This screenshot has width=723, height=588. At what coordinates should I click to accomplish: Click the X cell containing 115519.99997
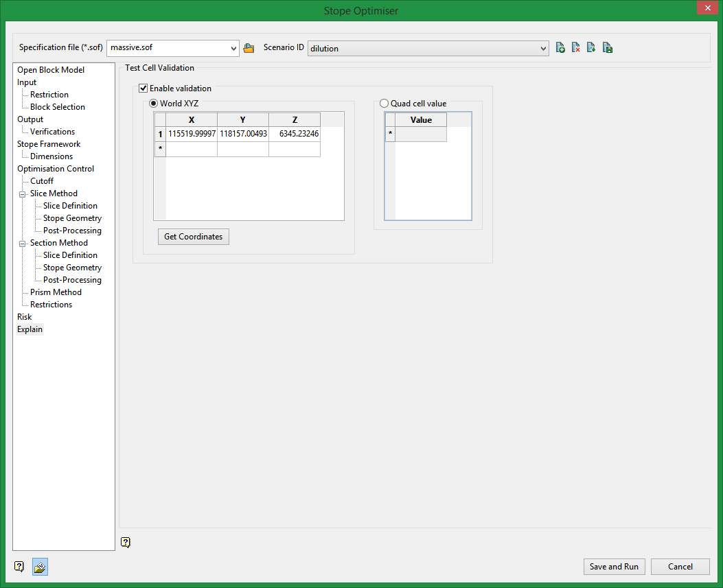click(x=192, y=134)
